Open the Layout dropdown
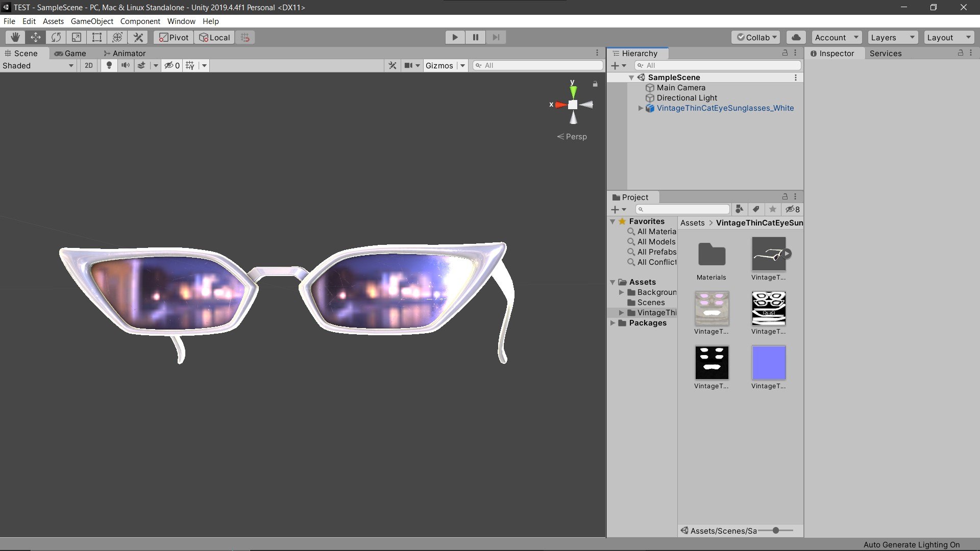 [x=949, y=37]
